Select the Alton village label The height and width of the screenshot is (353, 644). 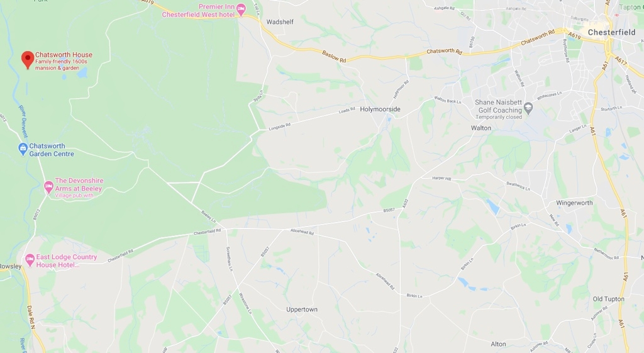498,344
